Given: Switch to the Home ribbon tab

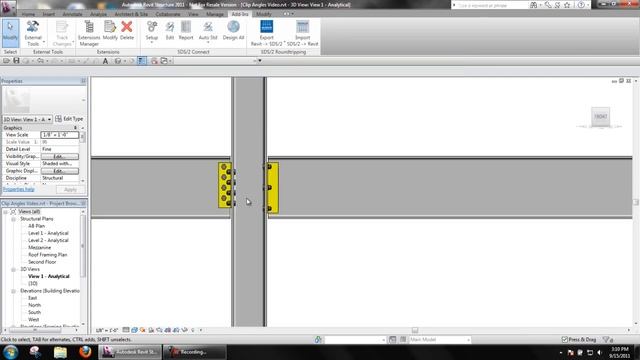Looking at the screenshot, I should [x=28, y=14].
